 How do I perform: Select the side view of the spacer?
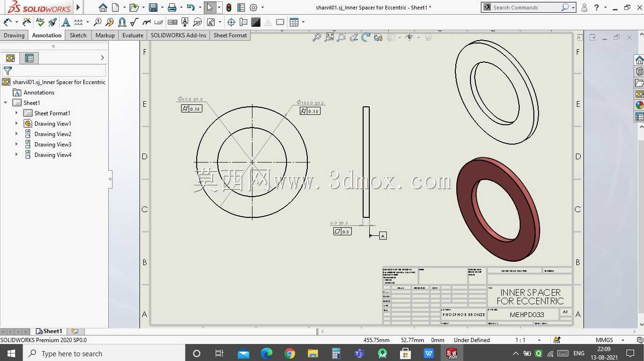pyautogui.click(x=366, y=162)
